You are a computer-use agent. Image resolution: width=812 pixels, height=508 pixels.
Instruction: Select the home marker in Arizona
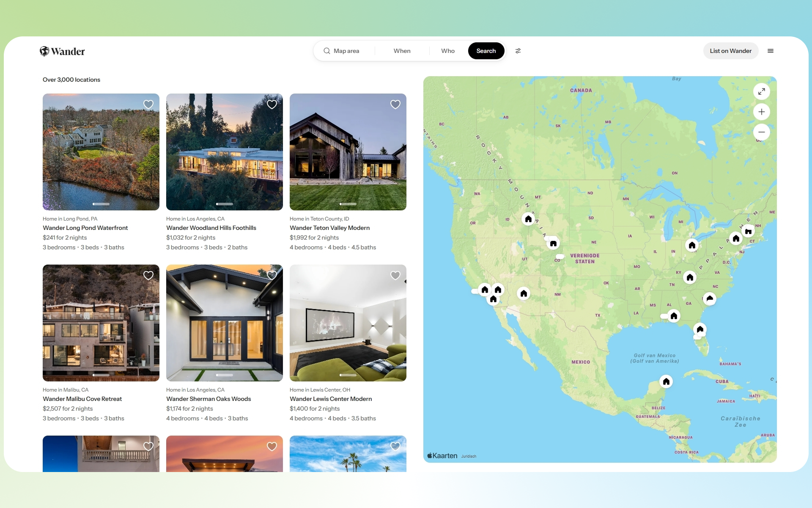524,293
